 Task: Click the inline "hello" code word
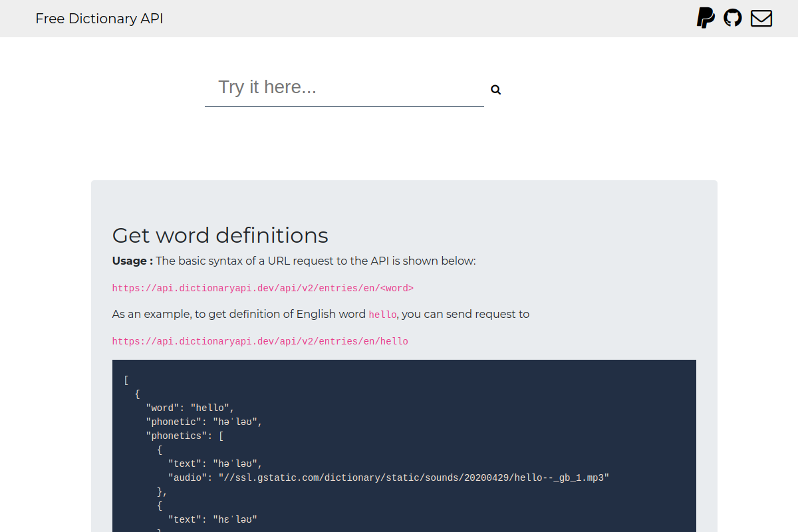click(383, 315)
